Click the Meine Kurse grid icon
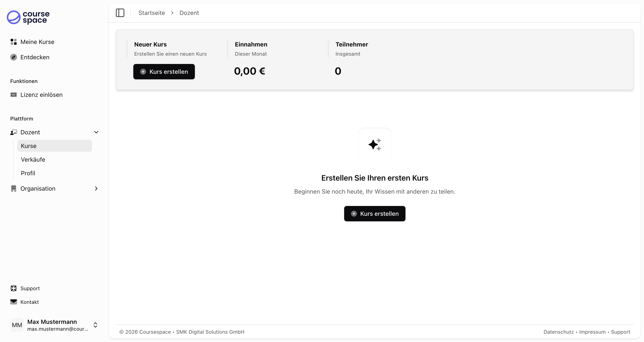The height and width of the screenshot is (342, 644). [13, 42]
